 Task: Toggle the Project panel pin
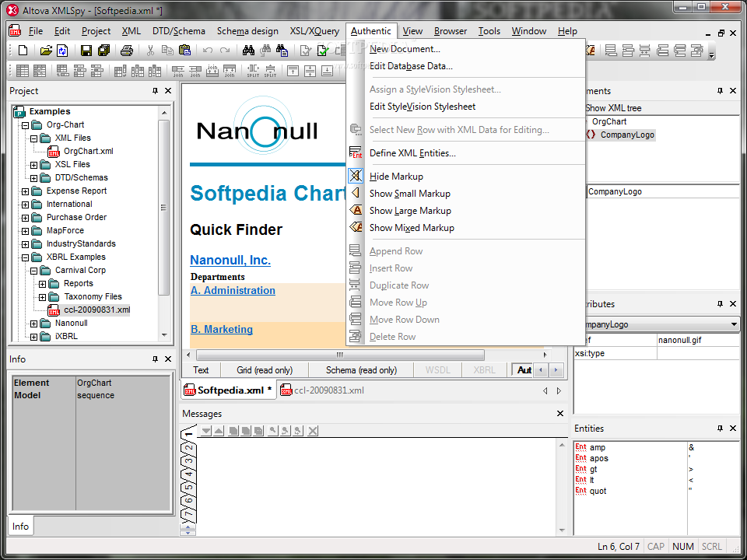[155, 90]
